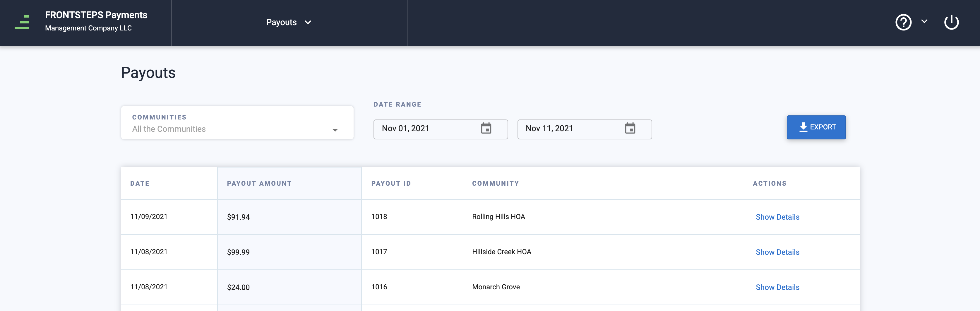Open the help question mark icon
Screen dimensions: 980x311
903,22
